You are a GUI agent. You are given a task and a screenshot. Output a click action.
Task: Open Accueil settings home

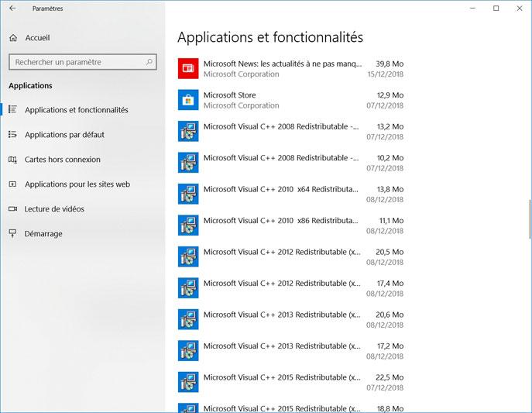(x=37, y=38)
